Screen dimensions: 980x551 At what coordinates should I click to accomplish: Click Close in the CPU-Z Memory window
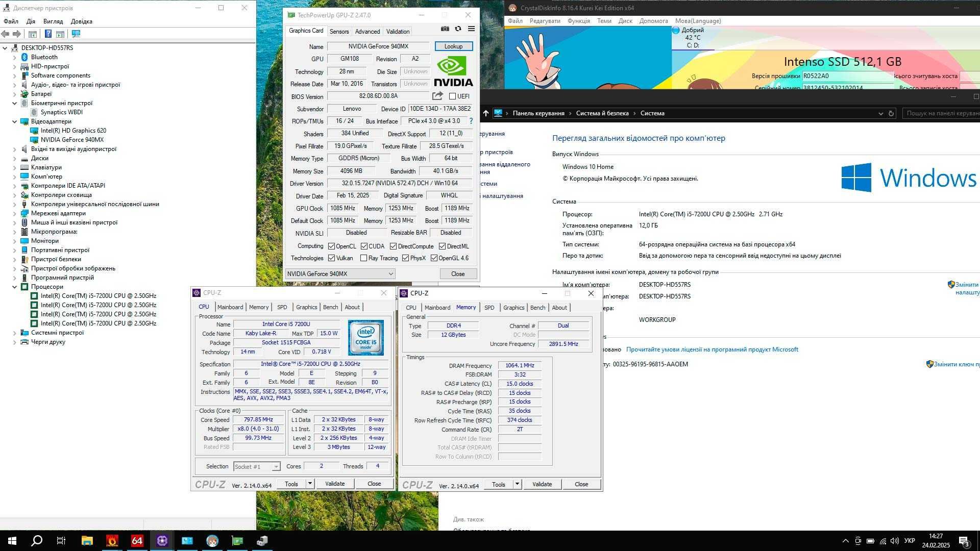coord(581,484)
